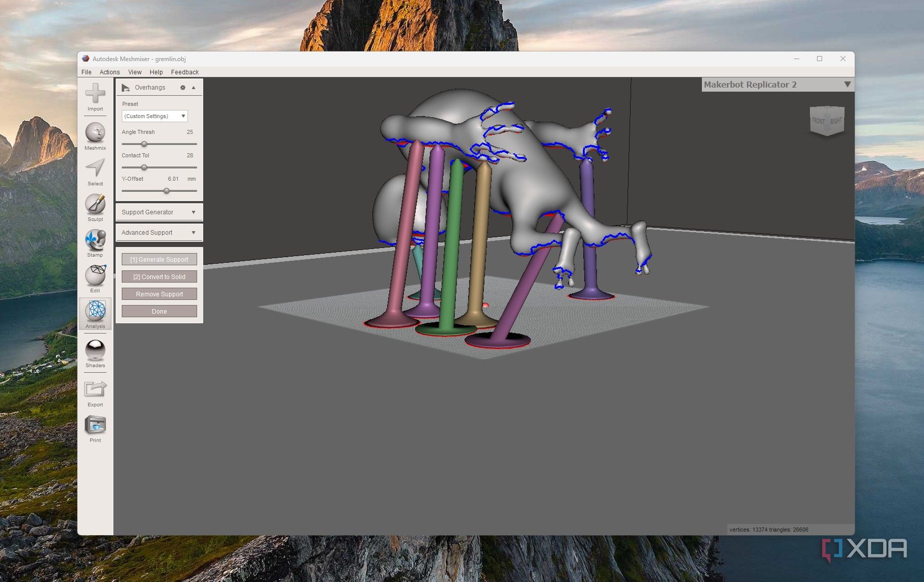The image size is (924, 582).
Task: Open the File menu
Action: [x=87, y=72]
